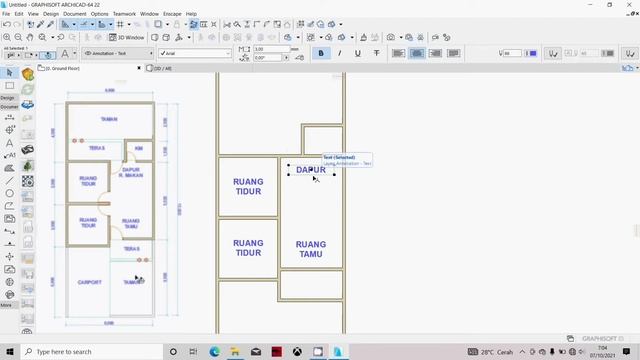Viewport: 640px width, 360px height.
Task: Select the Label tool in toolbox
Action: pos(9,156)
